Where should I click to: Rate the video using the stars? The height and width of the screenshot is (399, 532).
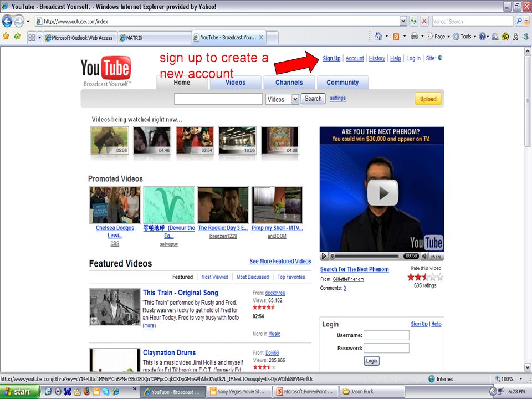coord(425,277)
